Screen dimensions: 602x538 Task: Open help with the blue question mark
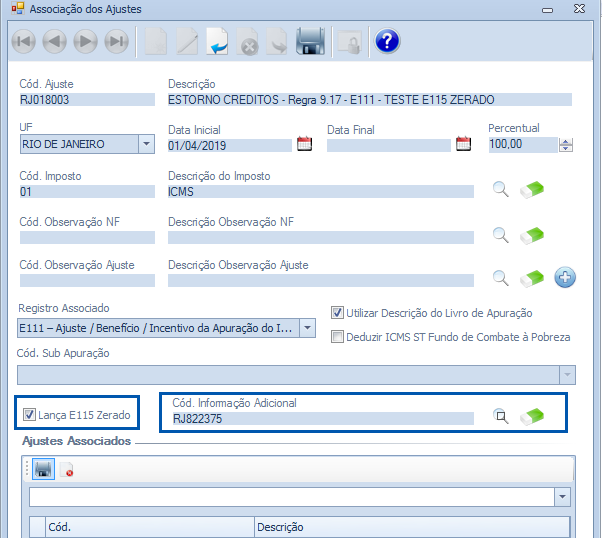(387, 42)
